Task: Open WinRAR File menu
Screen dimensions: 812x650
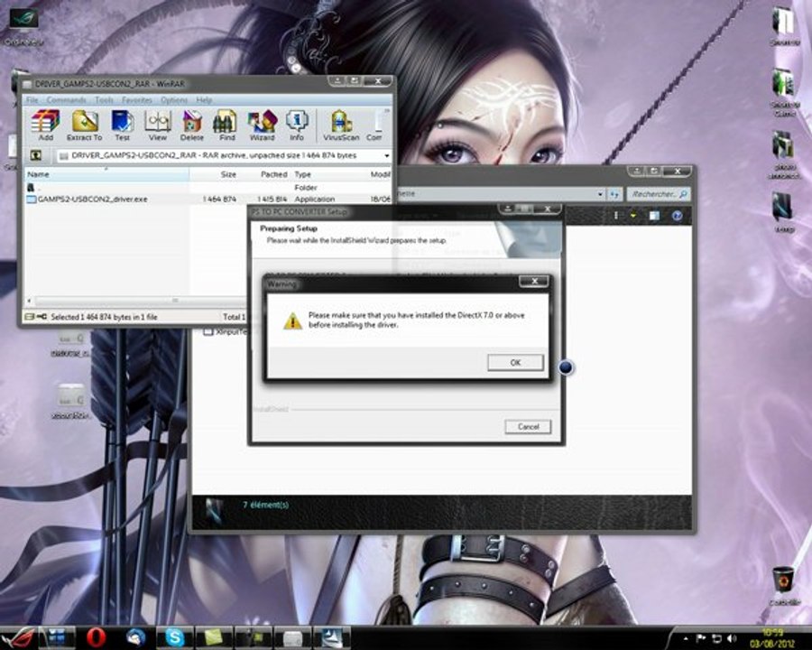Action: pos(32,99)
